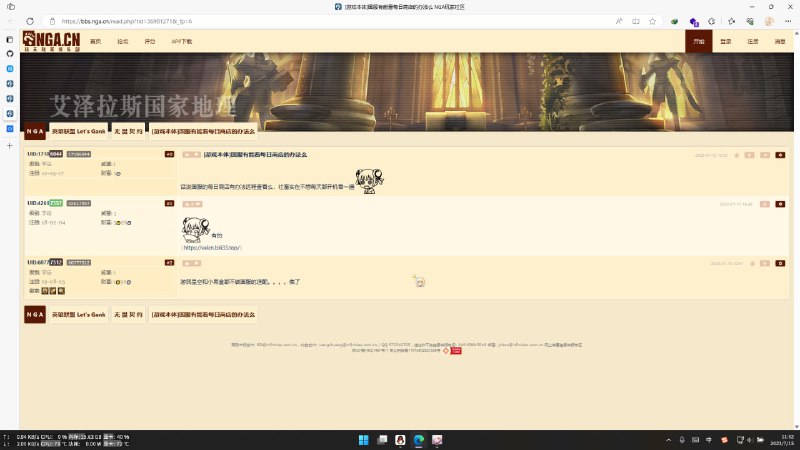Open Windows Start menu
The image size is (800, 450).
click(x=363, y=440)
